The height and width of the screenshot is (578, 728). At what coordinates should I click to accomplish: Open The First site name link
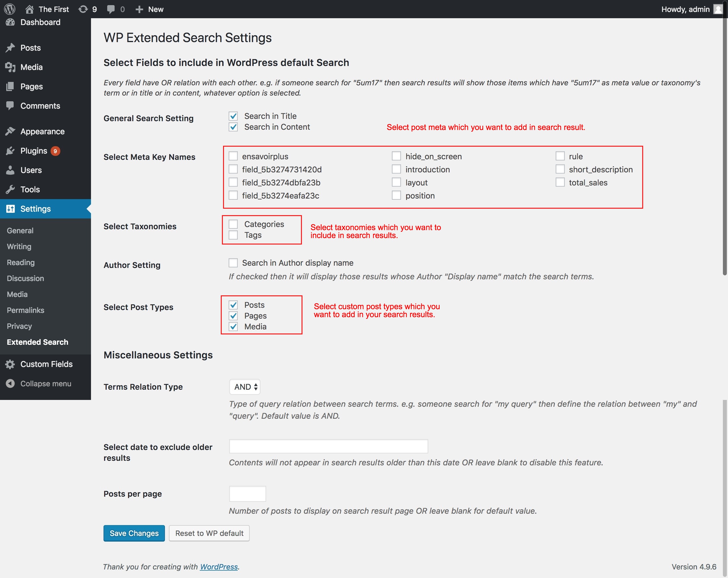click(54, 9)
